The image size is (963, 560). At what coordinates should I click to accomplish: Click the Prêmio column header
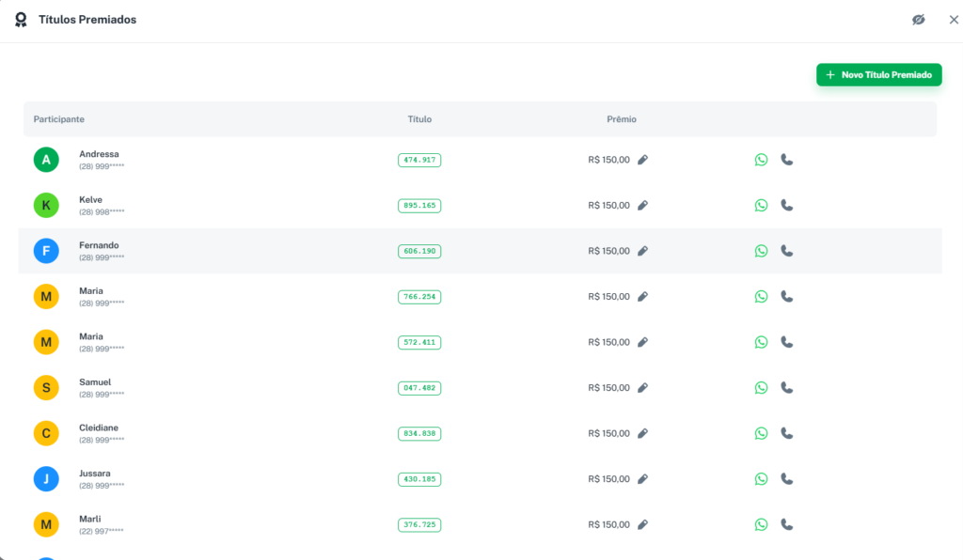[x=622, y=119]
